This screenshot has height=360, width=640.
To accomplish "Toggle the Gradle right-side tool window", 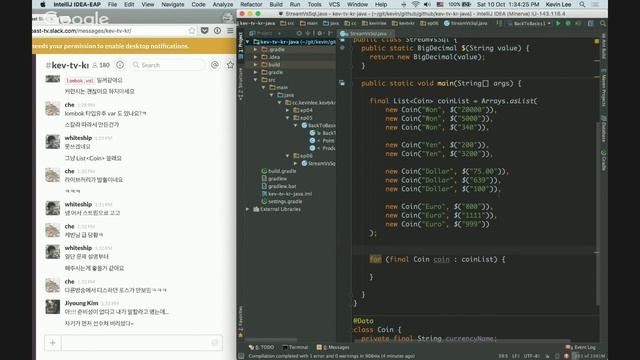I will point(604,160).
